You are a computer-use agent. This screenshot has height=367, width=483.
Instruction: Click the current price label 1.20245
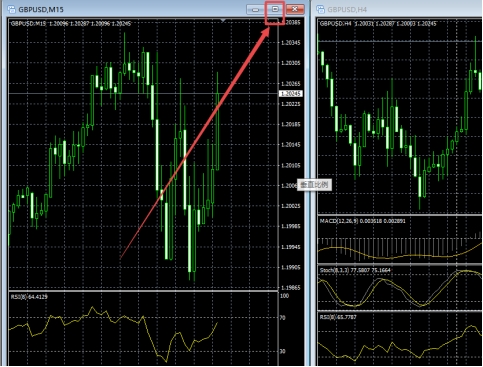(291, 94)
